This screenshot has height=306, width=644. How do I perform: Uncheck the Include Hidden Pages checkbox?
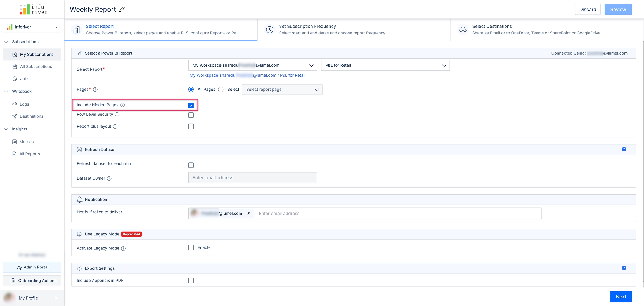coord(191,106)
